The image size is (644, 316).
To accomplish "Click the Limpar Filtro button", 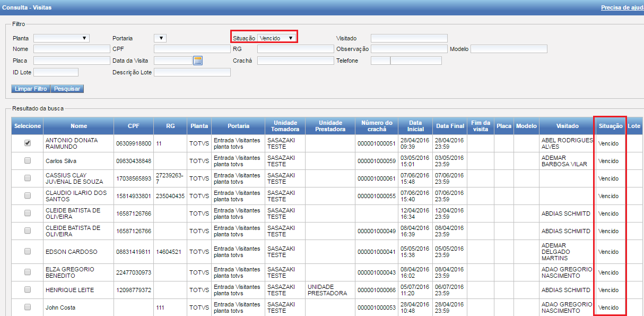I will point(31,89).
